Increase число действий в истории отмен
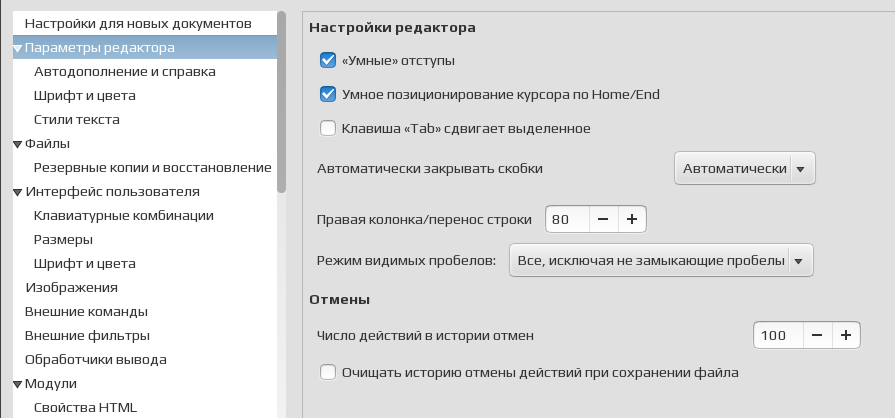The width and height of the screenshot is (895, 418). click(x=846, y=335)
